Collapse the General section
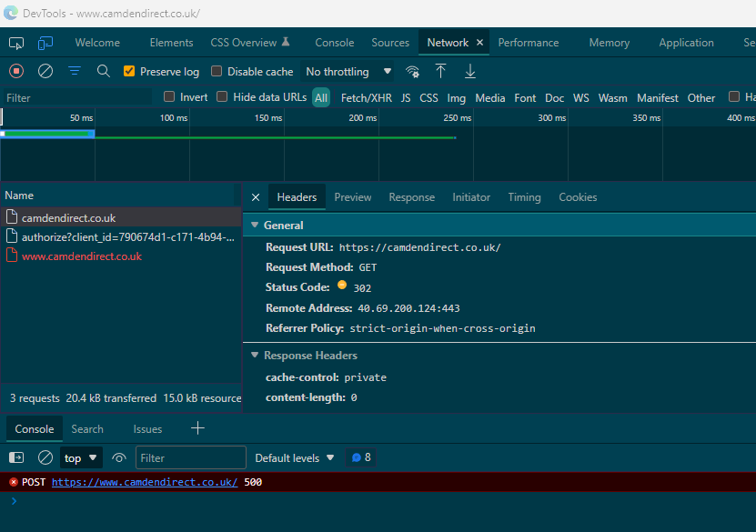Screen dimensions: 756x532 click(x=255, y=225)
